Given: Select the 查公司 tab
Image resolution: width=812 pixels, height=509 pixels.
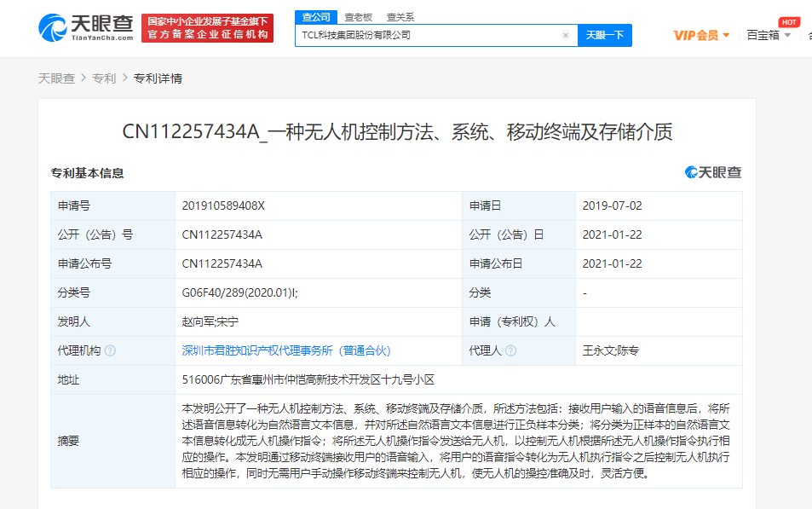Looking at the screenshot, I should pos(315,16).
